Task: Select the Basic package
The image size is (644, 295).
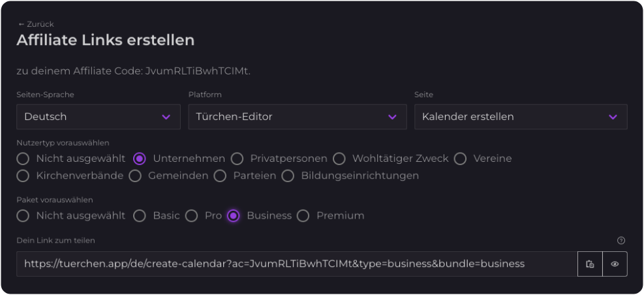Action: point(140,215)
